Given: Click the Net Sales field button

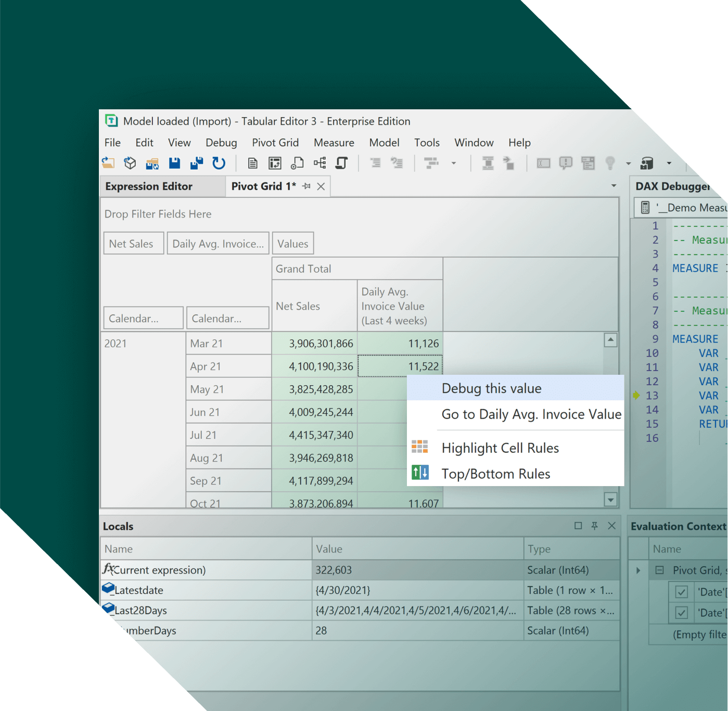Looking at the screenshot, I should (134, 244).
